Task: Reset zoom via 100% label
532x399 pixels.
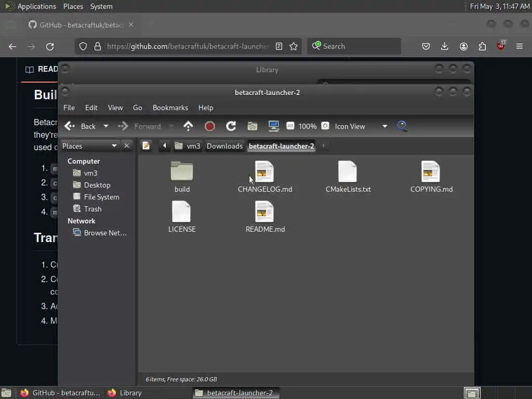Action: [x=308, y=126]
